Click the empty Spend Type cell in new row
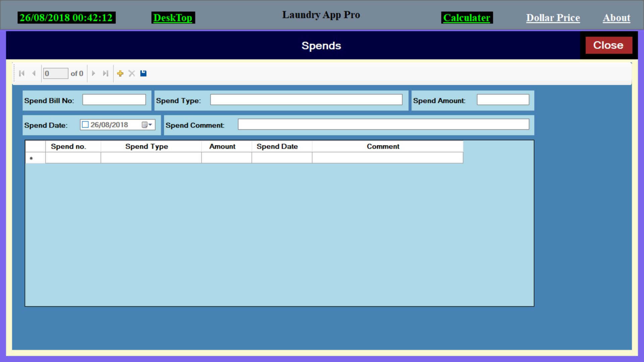 (151, 158)
